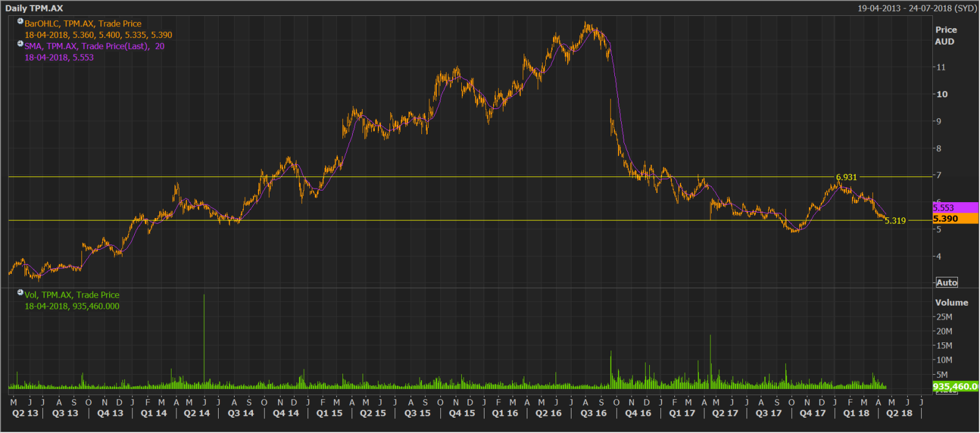Click the date range 19-04-2013 - 24-07-2018 (SYD)
This screenshot has width=980, height=433.
tap(917, 8)
